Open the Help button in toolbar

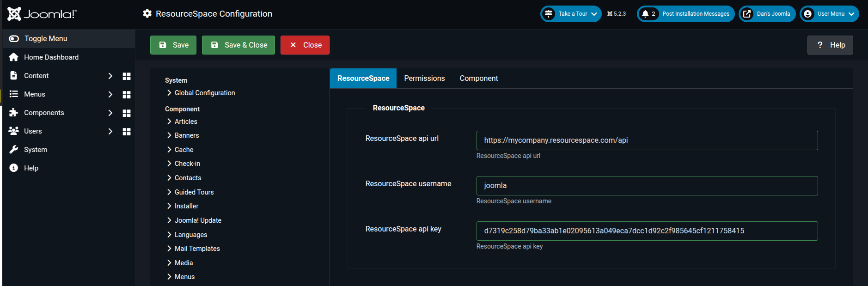tap(830, 45)
